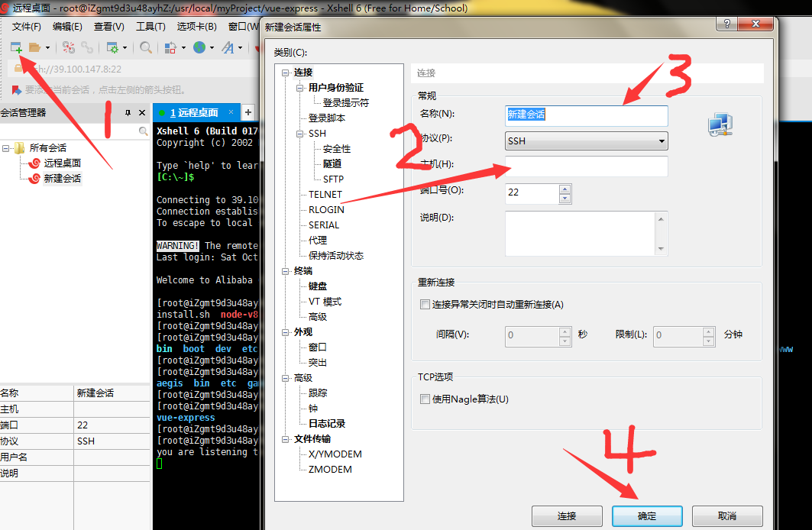Click the 确定 button
The height and width of the screenshot is (530, 812).
pos(647,516)
